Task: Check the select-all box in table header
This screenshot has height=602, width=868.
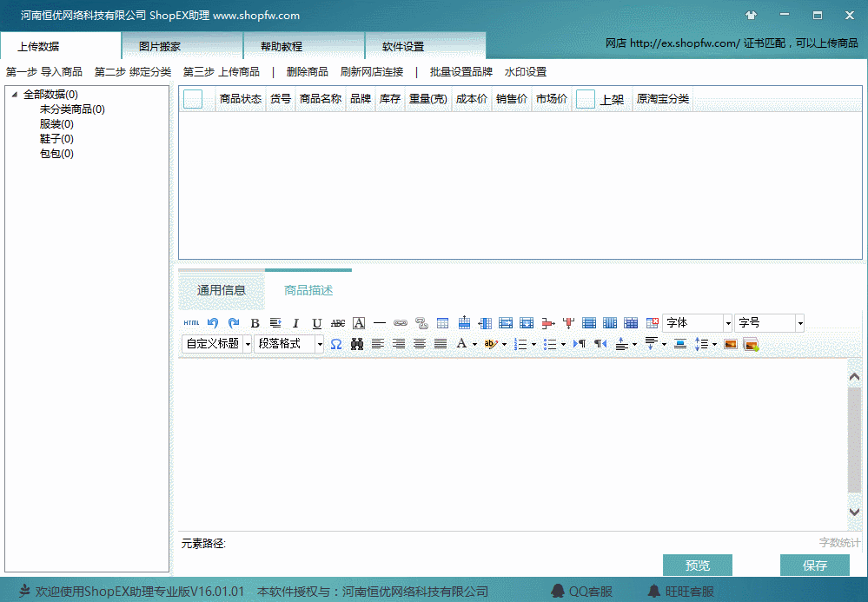Action: click(x=193, y=99)
